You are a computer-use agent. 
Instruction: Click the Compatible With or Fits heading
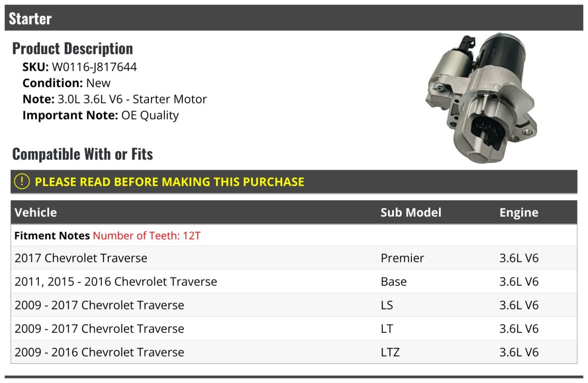click(82, 154)
